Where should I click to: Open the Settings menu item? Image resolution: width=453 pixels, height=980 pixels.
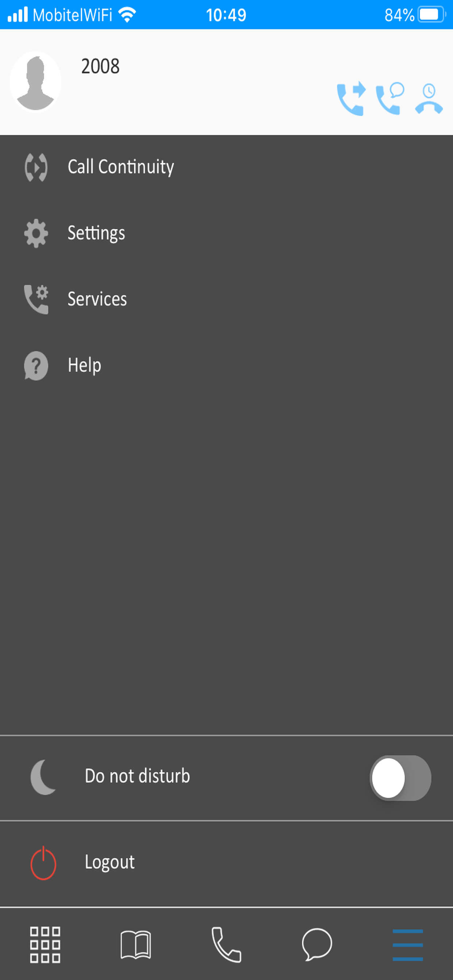click(226, 233)
